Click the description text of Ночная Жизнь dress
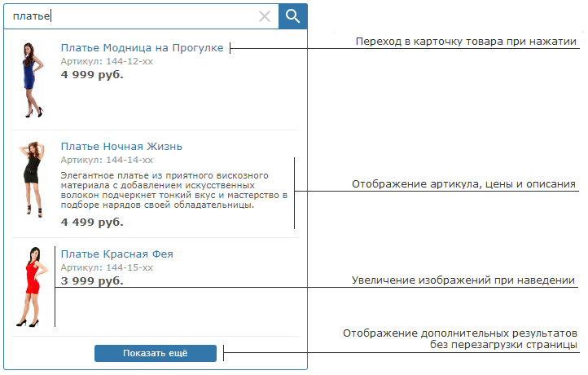 [x=174, y=190]
